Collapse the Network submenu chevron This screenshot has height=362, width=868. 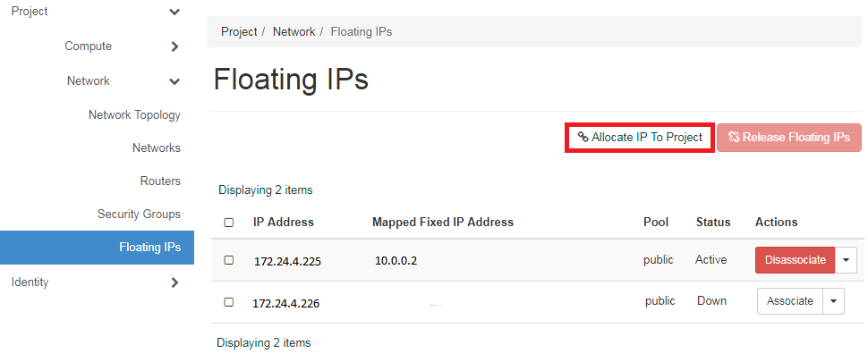pos(174,82)
